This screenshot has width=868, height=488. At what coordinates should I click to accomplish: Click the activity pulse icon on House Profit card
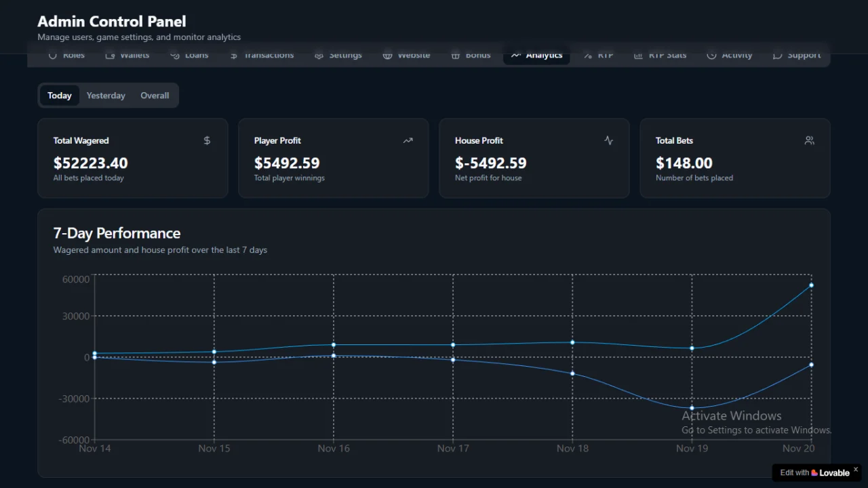[608, 140]
